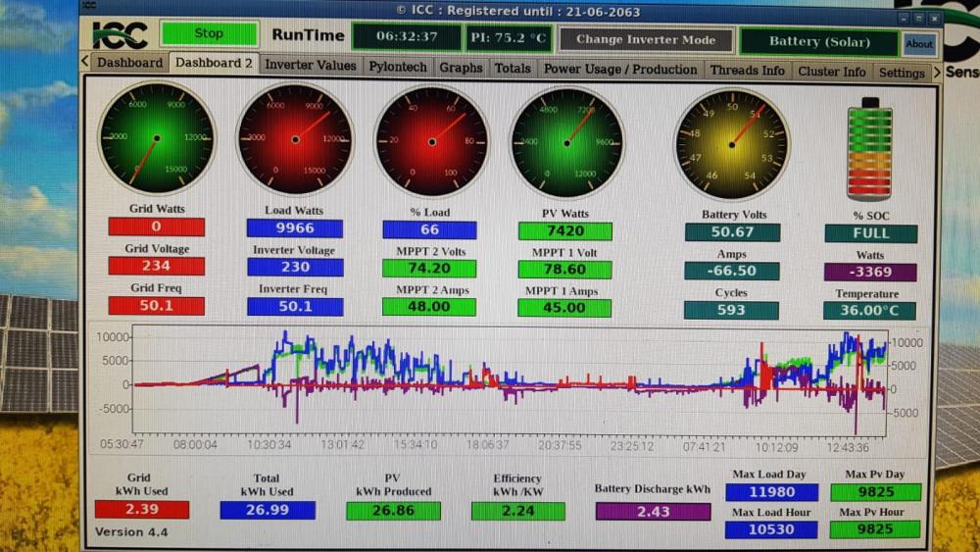The image size is (980, 552).
Task: Click Change Inverter Mode button
Action: [646, 39]
